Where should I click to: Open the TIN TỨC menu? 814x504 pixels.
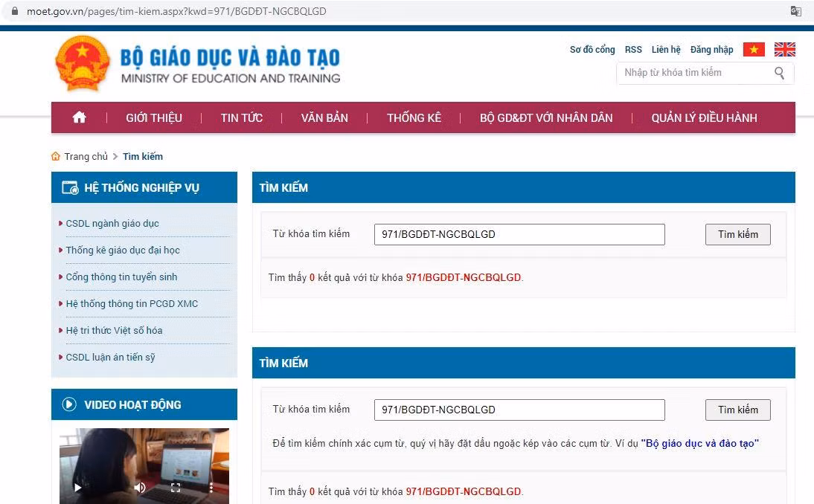241,117
